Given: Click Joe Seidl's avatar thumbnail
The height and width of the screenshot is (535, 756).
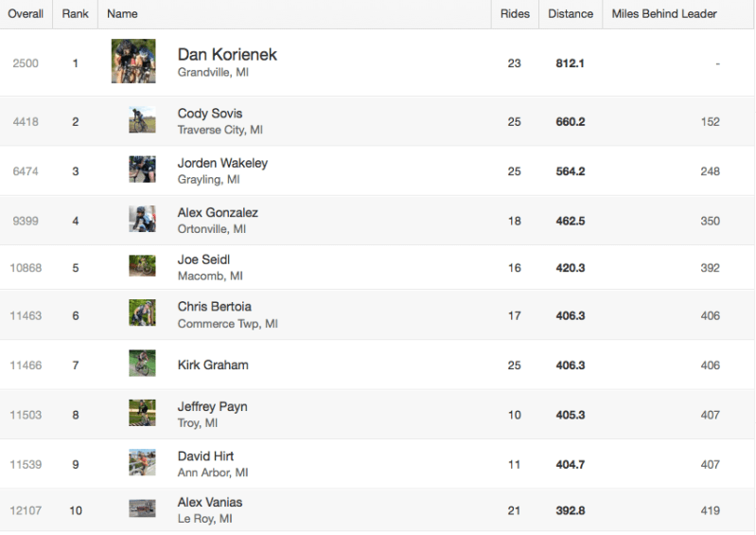Looking at the screenshot, I should pos(142,266).
